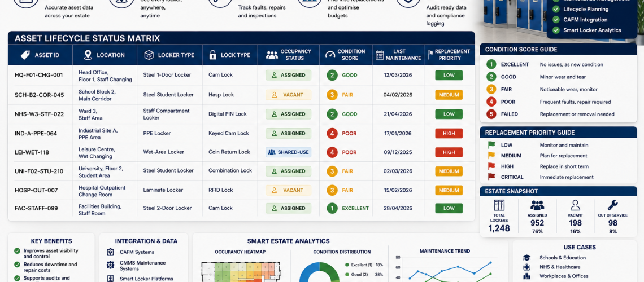
Task: Click the calendar icon in Last Maintenance header
Action: tap(380, 55)
